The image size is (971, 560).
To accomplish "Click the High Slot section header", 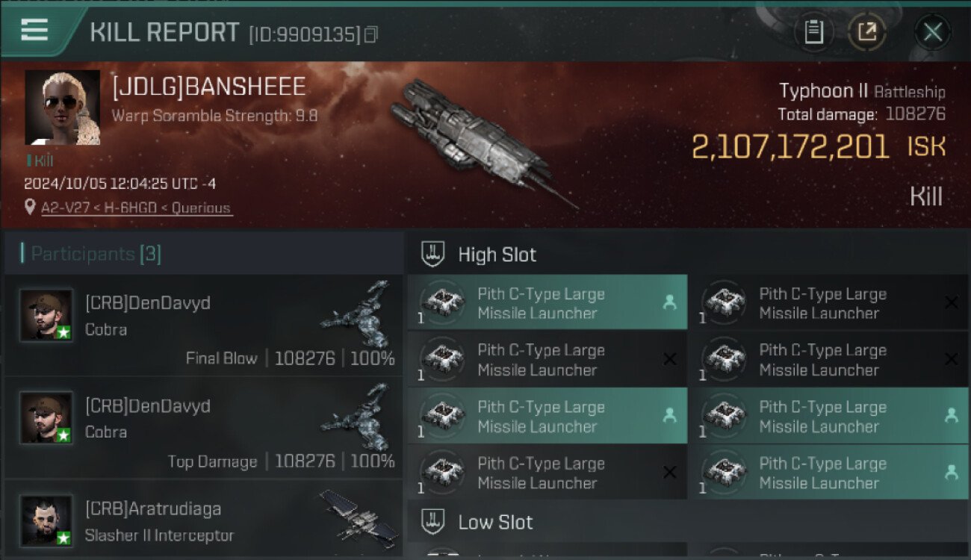I will (497, 255).
